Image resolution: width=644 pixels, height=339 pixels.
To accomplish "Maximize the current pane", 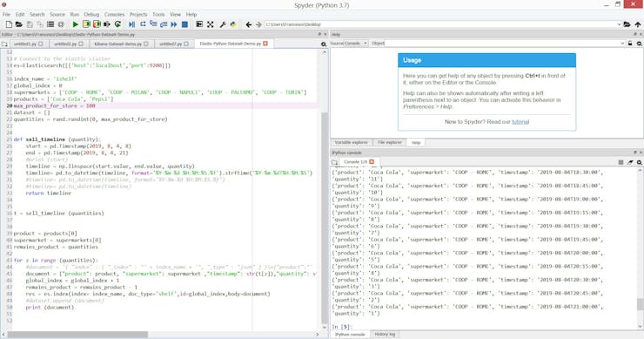I will tap(199, 24).
